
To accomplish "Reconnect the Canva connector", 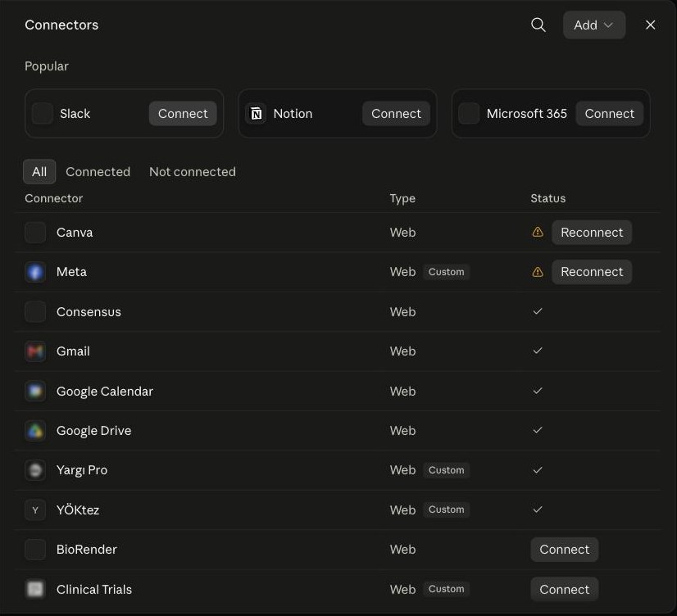I will (592, 233).
